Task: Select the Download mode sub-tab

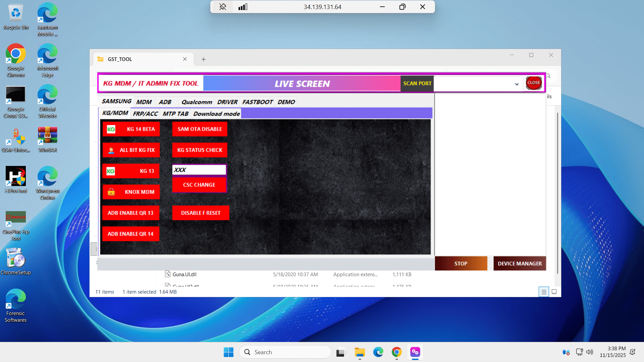Action: point(216,114)
